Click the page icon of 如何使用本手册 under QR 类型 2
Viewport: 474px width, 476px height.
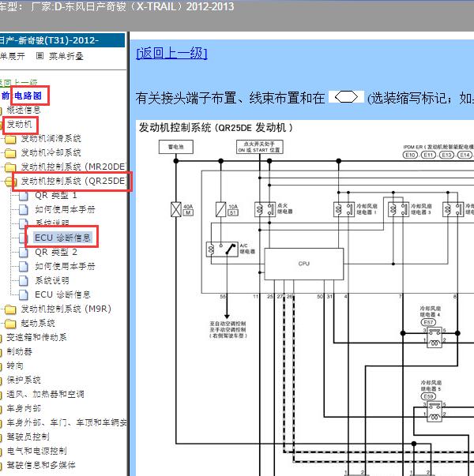point(24,267)
